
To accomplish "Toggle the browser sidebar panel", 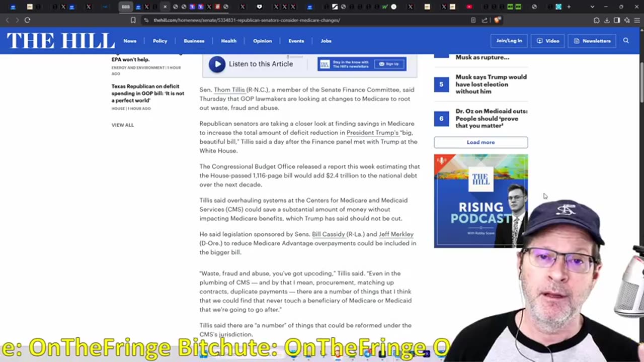I will [617, 20].
